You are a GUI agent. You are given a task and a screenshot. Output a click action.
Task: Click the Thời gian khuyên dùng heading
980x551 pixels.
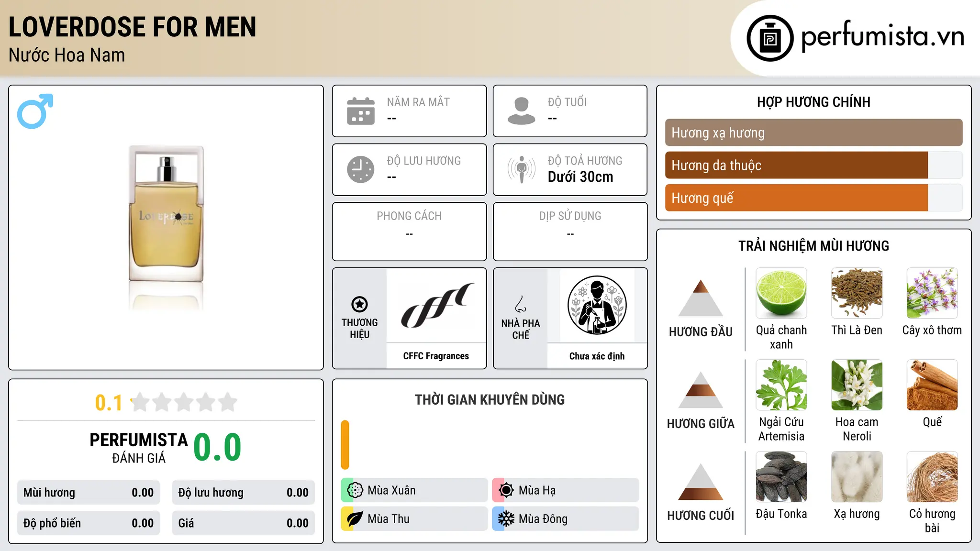point(490,399)
